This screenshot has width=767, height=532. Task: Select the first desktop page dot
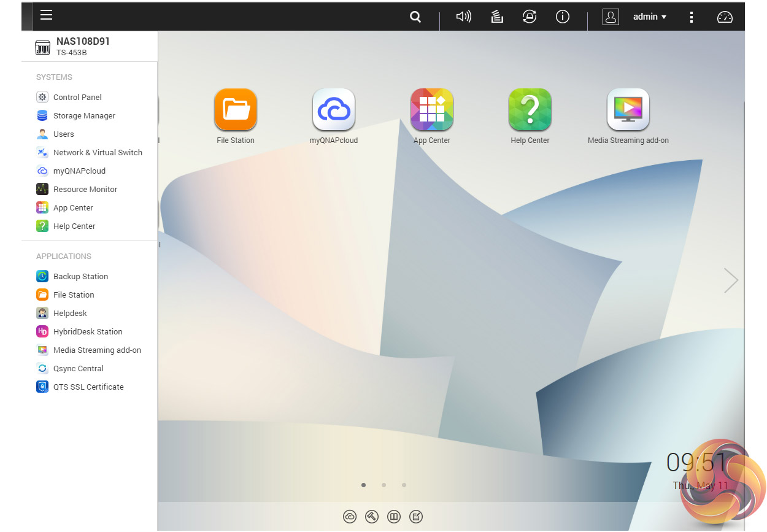pyautogui.click(x=363, y=485)
